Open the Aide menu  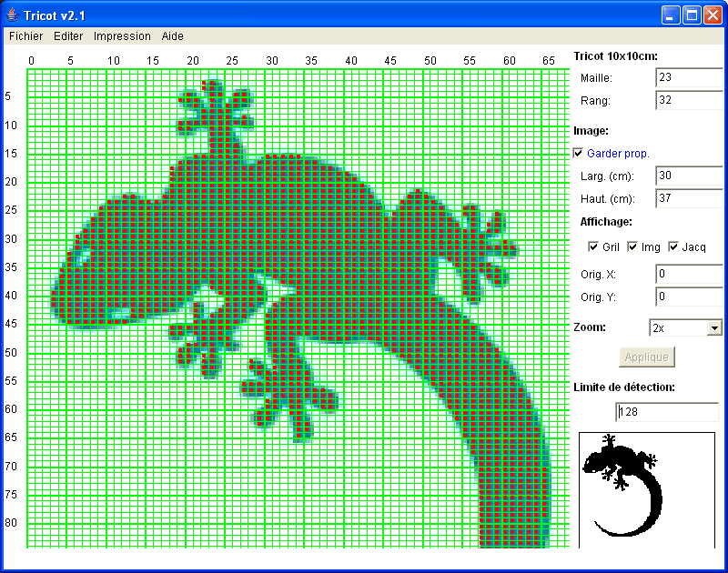[x=172, y=36]
